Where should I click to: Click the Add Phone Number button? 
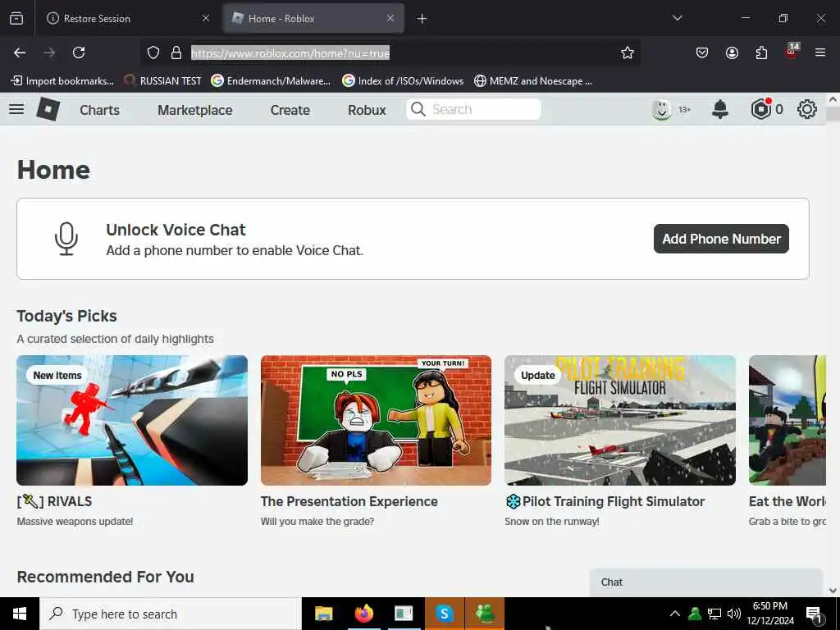tap(721, 239)
